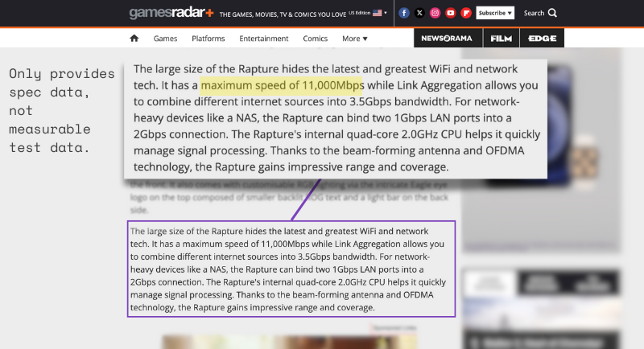Click the highlighted 'maximum speed of 11,000Mbps' text
The height and width of the screenshot is (349, 644).
pos(283,85)
